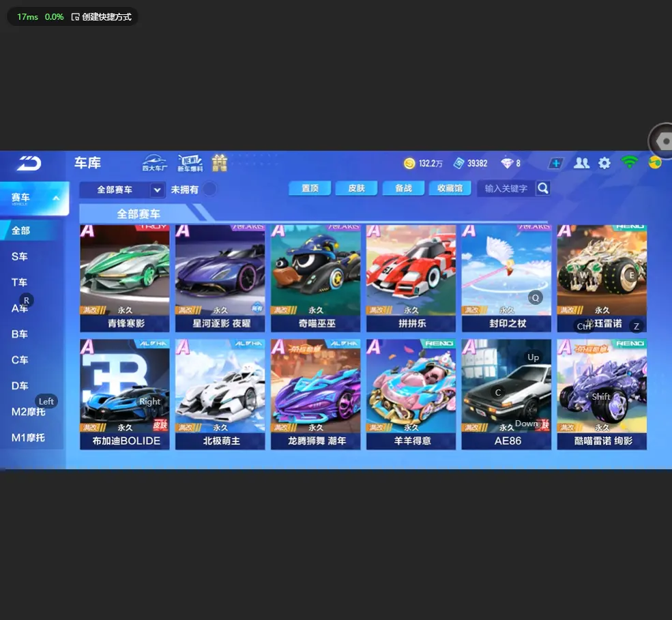This screenshot has height=620, width=672.
Task: Tap the blue ticket currency icon
Action: [x=458, y=163]
